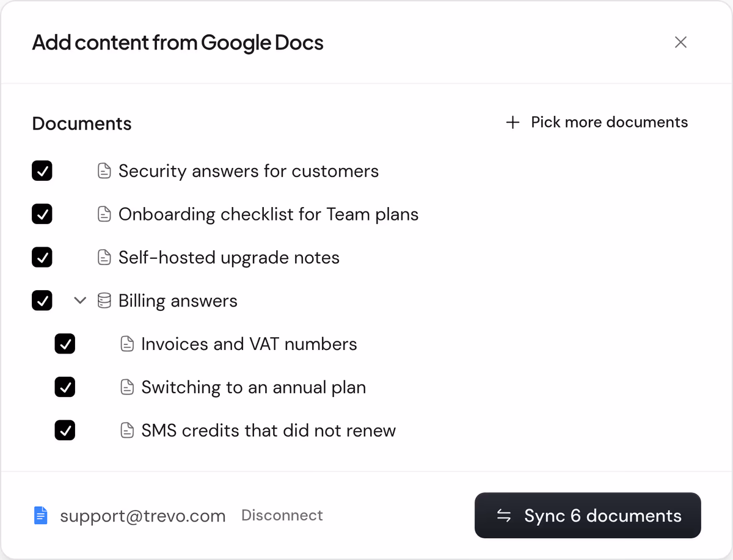The height and width of the screenshot is (560, 733).
Task: Uncheck Onboarding checklist for Team plans checkbox
Action: [42, 214]
